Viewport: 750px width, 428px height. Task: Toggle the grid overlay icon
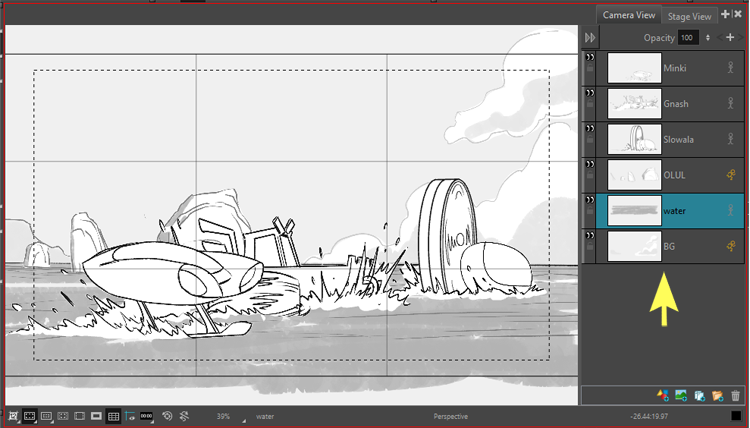pos(113,416)
